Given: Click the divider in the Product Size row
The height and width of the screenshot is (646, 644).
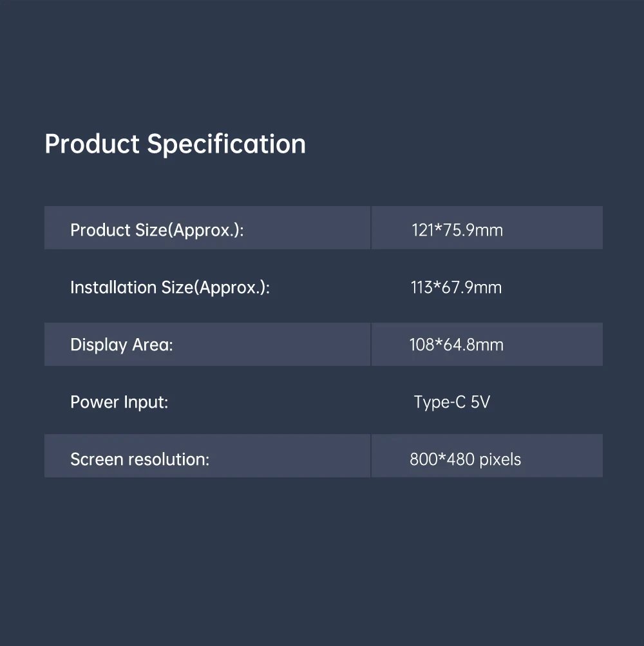Looking at the screenshot, I should tap(371, 228).
